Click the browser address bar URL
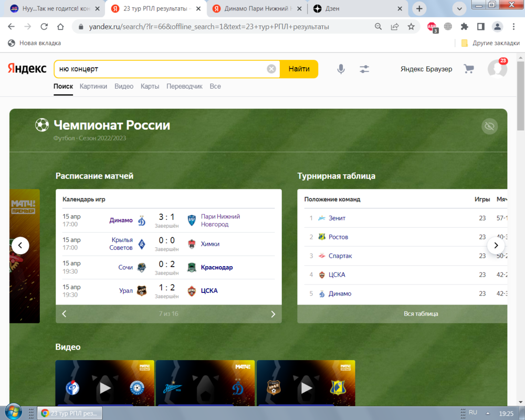525x420 pixels. coord(209,27)
